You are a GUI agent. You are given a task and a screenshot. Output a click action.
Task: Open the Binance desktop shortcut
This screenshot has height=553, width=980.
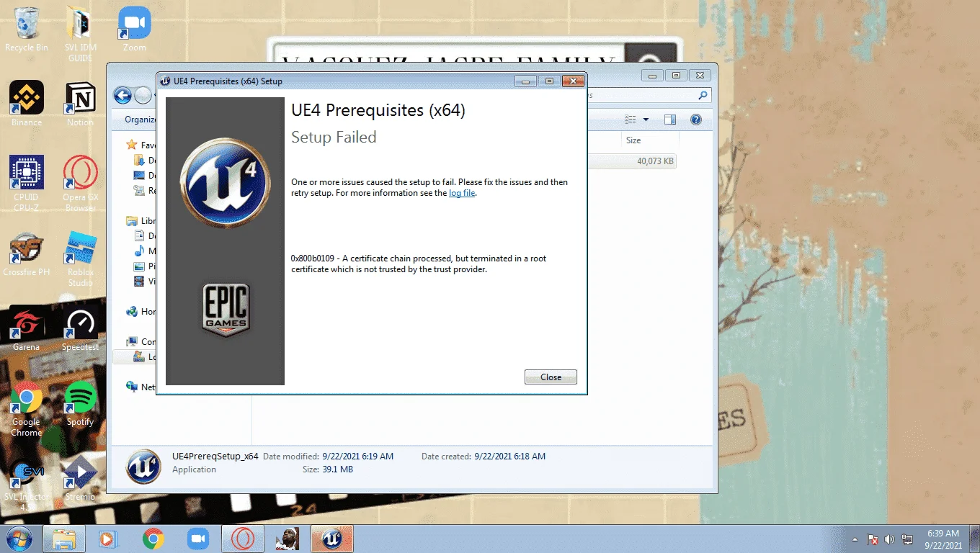coord(27,103)
